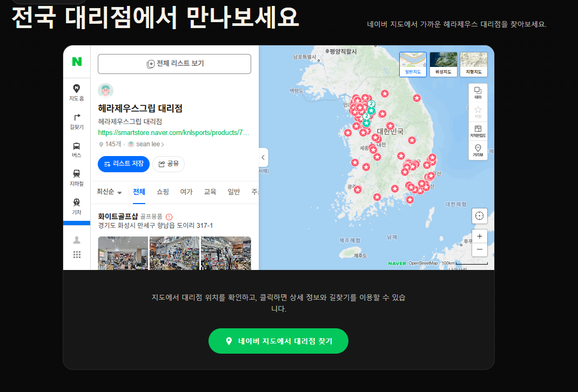Click the green Naver N logo

(77, 62)
